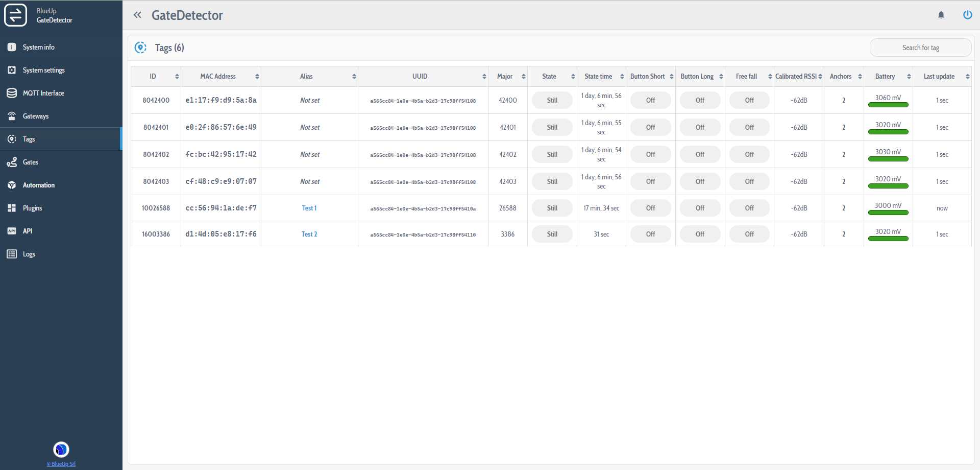Collapse sidebar with double chevron icon
The height and width of the screenshot is (470, 980).
click(137, 15)
